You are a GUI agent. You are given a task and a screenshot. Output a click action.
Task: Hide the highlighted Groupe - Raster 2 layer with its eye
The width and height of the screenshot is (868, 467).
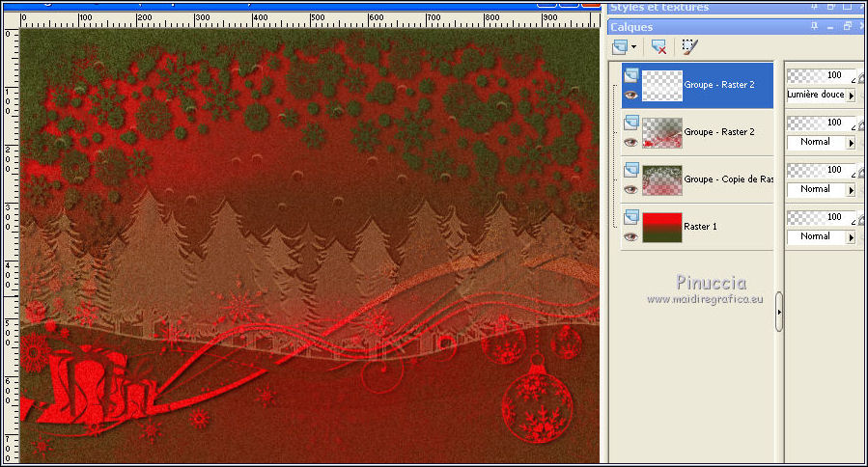(x=631, y=96)
